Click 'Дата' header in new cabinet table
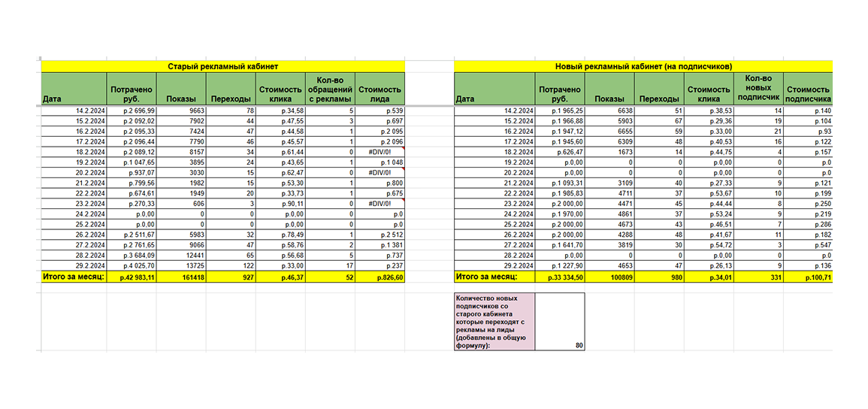Viewport: 868px width, 409px height. tap(494, 89)
